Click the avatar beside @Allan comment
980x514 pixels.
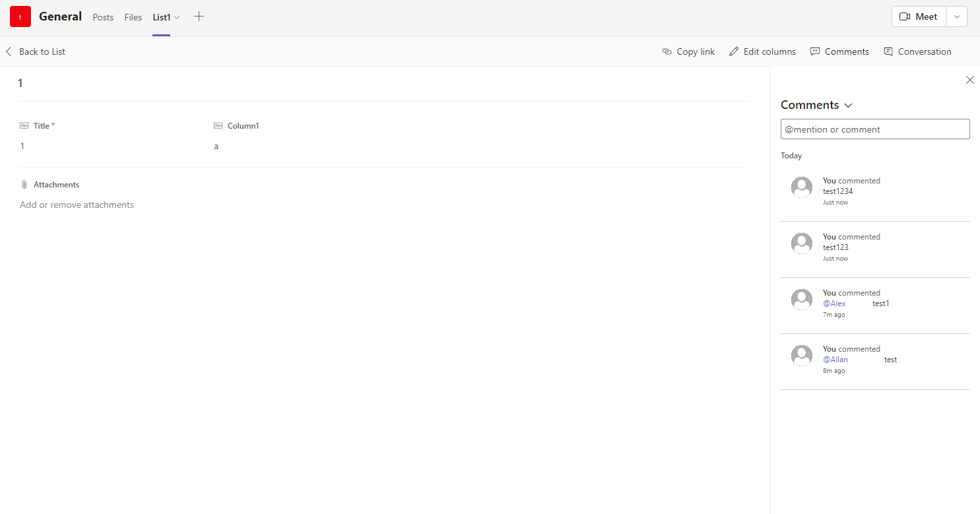[802, 356]
